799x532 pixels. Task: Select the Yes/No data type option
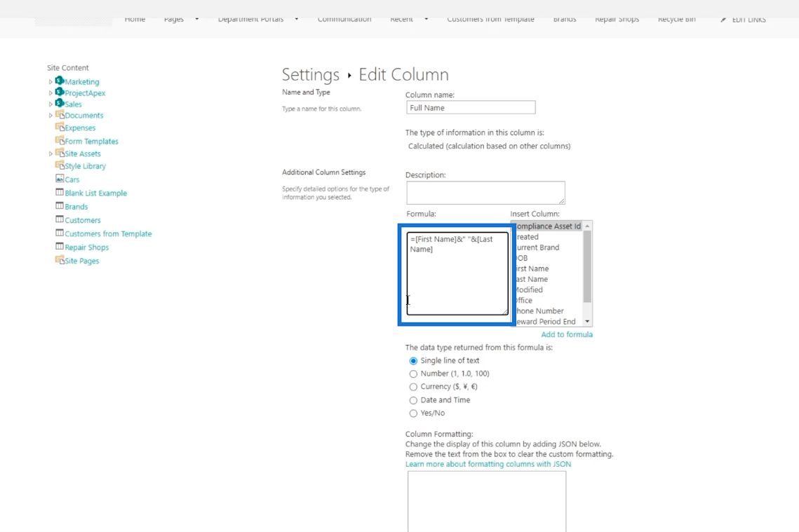(413, 414)
